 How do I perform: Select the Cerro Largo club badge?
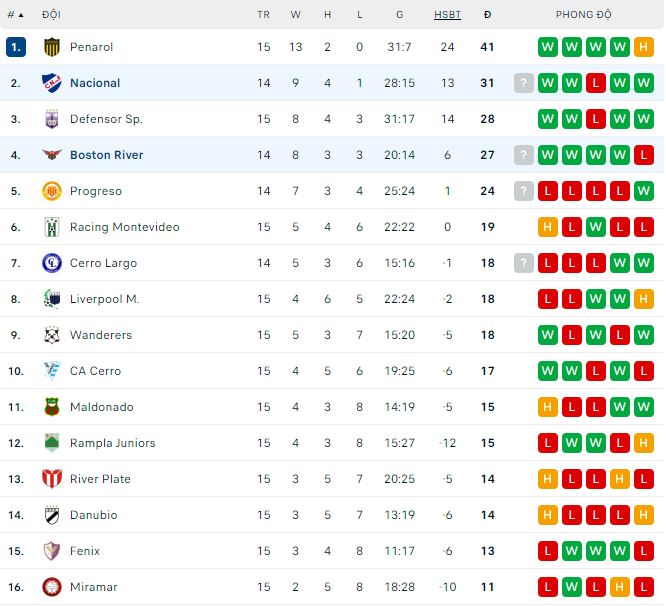[x=52, y=263]
